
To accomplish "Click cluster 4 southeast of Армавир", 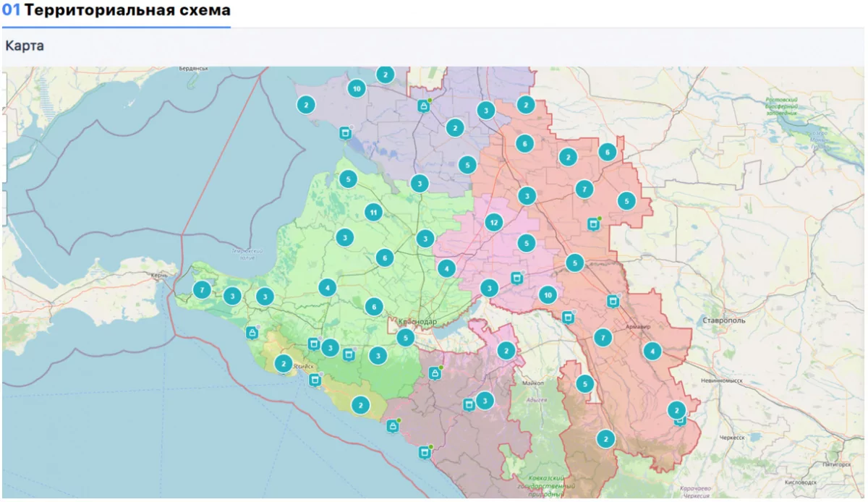I will pos(652,352).
